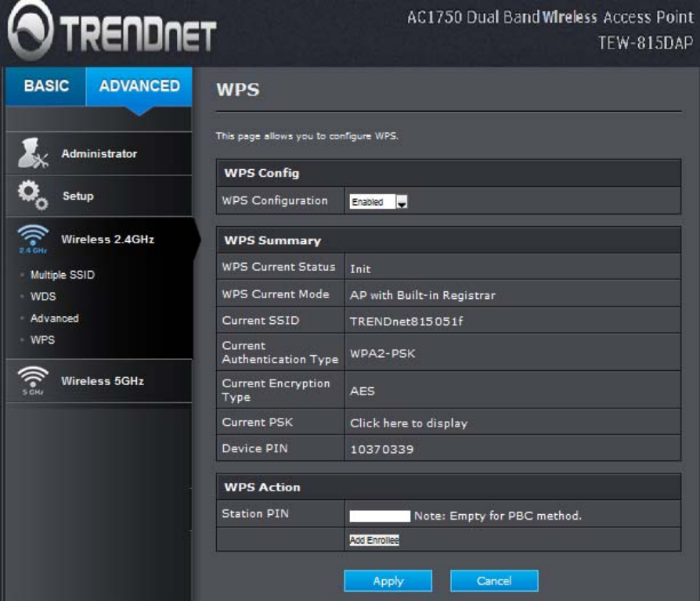Screen dimensions: 700x601
Task: Click the WPS Current Status Init value
Action: [360, 269]
